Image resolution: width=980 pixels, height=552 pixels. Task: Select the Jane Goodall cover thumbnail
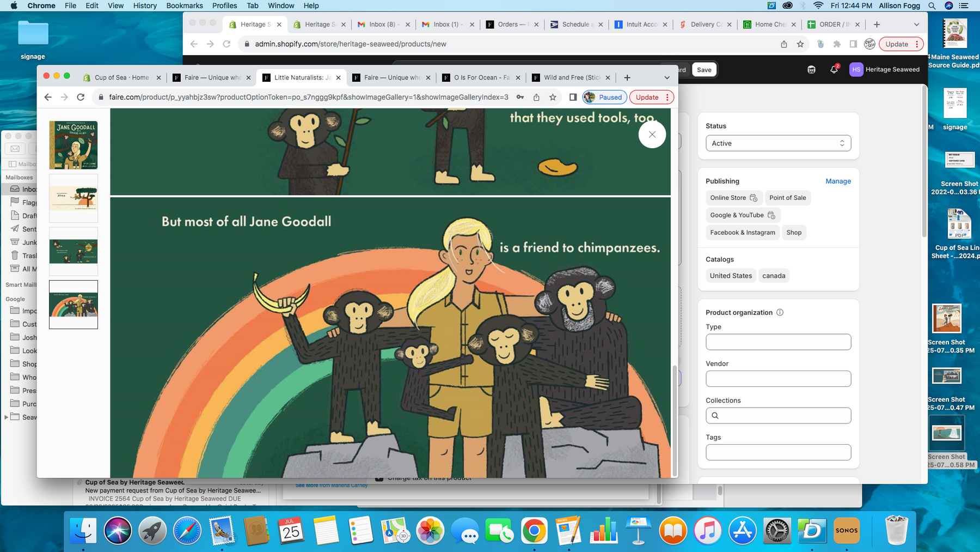[73, 145]
